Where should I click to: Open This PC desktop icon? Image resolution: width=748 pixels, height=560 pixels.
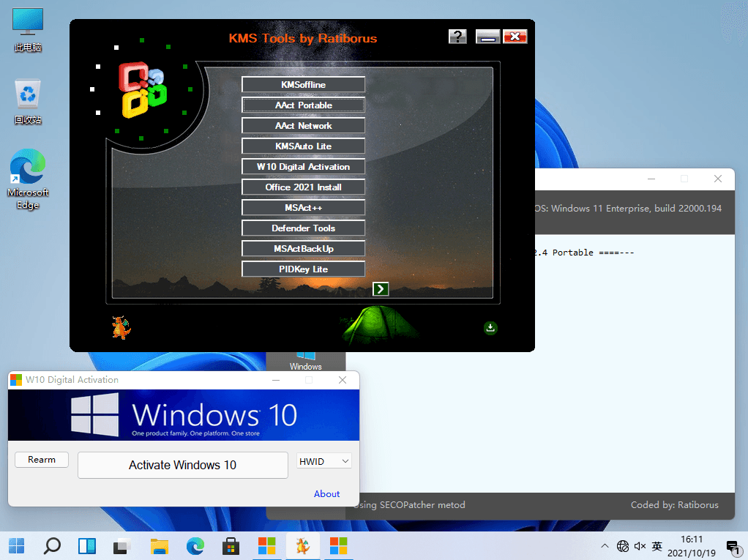tap(28, 29)
